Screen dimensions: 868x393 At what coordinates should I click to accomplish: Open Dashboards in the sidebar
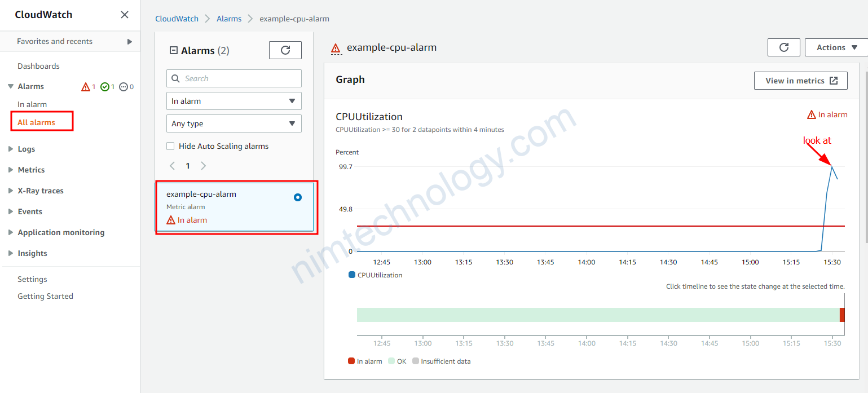(x=38, y=66)
